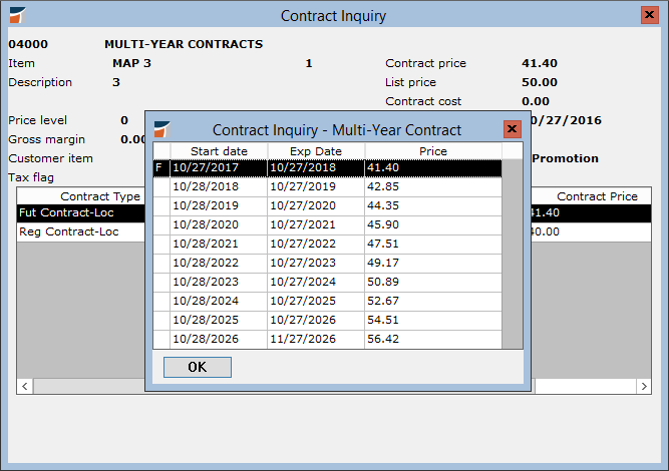Click the Price column header in dialog
The width and height of the screenshot is (669, 471).
432,151
